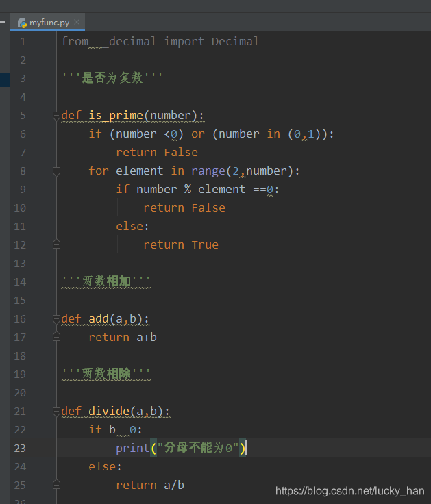Click line number 5 in gutter
Image resolution: width=431 pixels, height=504 pixels.
click(x=23, y=116)
